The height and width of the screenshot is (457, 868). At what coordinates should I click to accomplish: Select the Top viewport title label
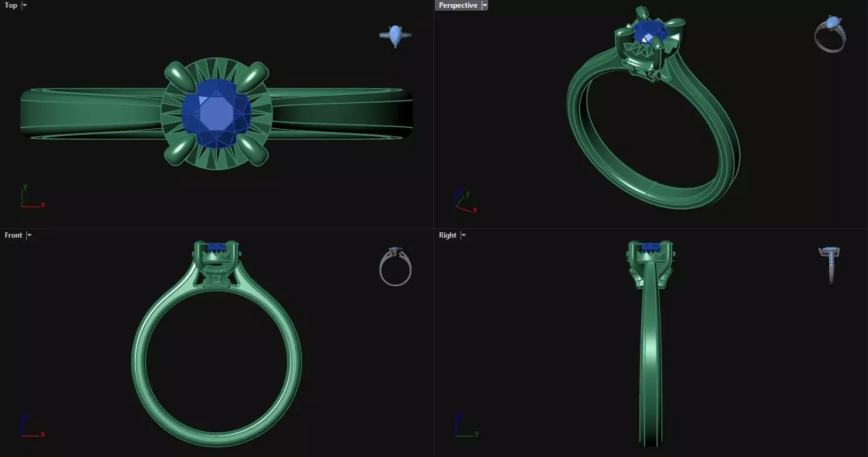11,5
